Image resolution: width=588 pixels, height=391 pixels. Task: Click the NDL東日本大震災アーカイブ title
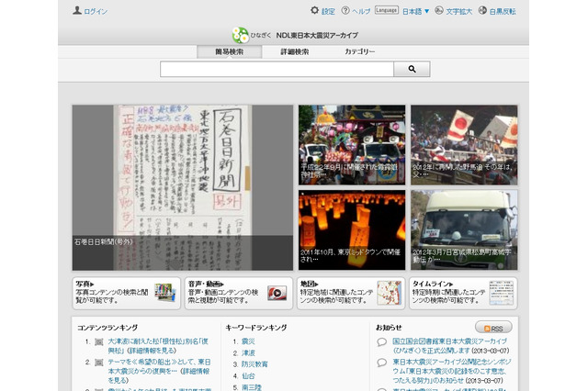317,35
